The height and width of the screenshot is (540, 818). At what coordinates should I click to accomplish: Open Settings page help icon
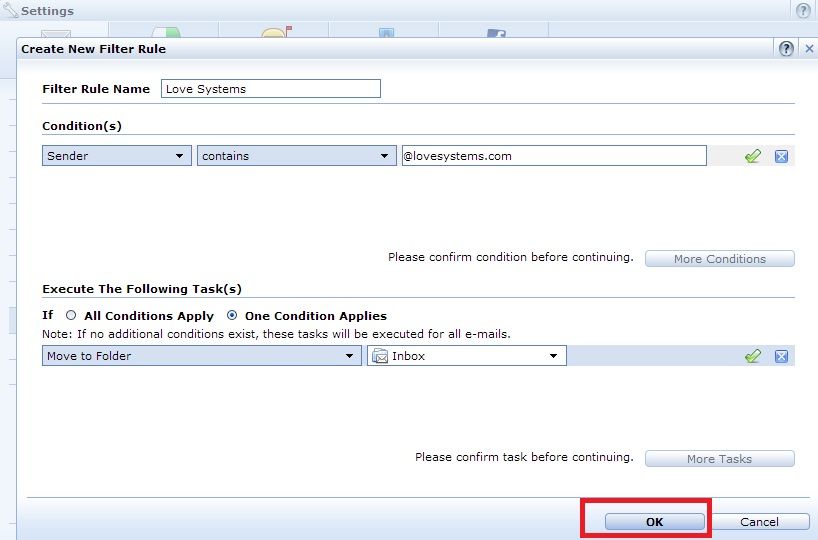coord(803,10)
